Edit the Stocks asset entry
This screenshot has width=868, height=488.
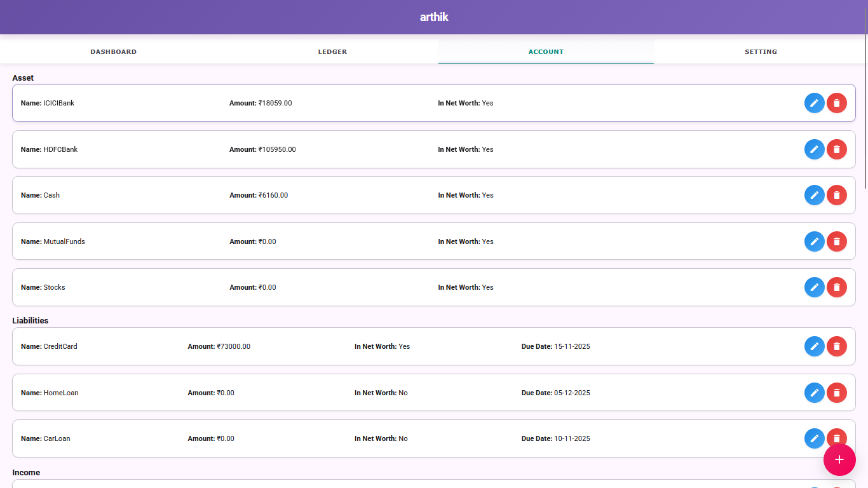tap(815, 287)
